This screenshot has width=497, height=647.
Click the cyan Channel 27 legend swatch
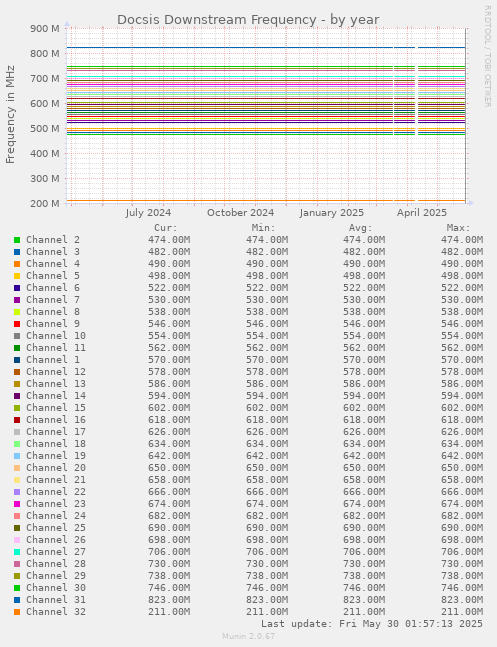click(x=17, y=552)
